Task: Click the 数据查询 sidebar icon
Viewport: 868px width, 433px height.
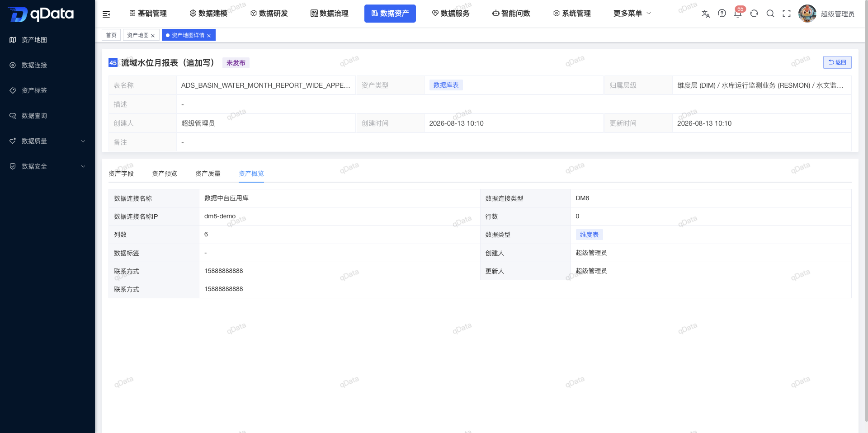Action: tap(13, 116)
